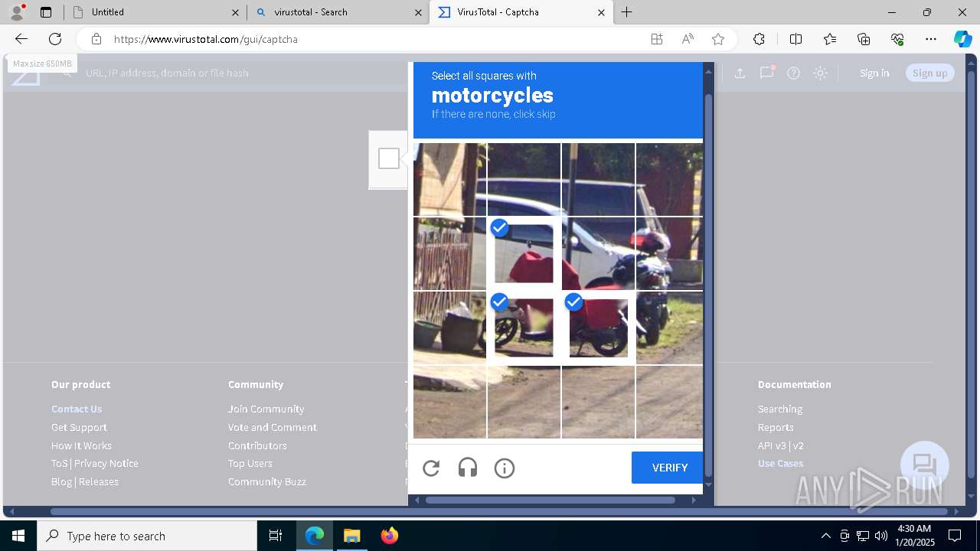Open the Use Cases link
The width and height of the screenshot is (980, 551).
[780, 463]
